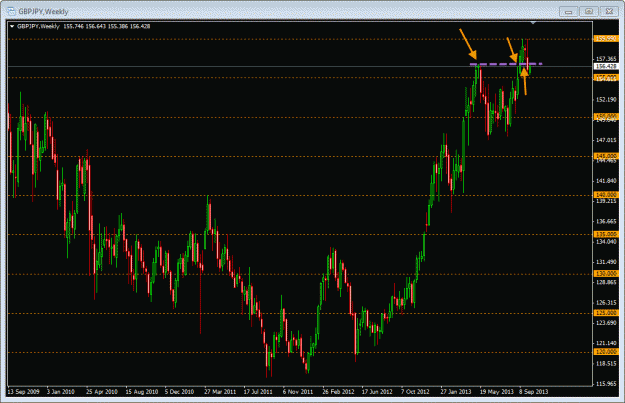Click the 8 Sep 2013 date label
This screenshot has height=403, width=625.
(x=533, y=392)
